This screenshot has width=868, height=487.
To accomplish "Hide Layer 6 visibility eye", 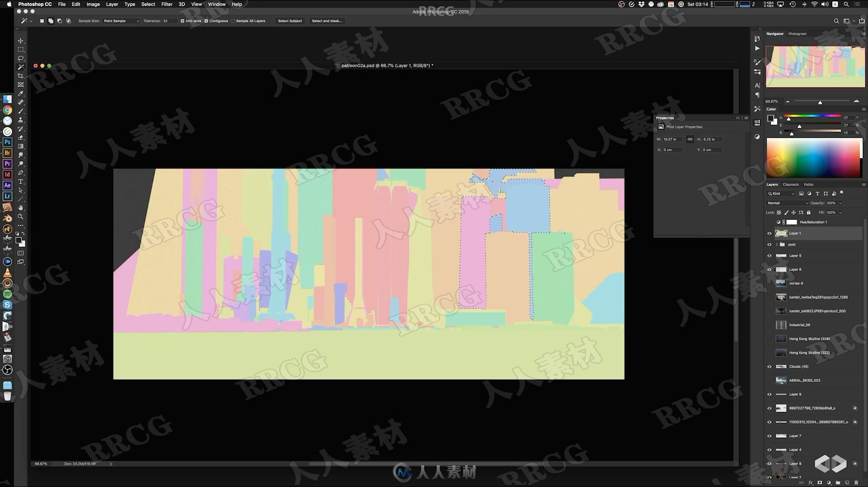I will click(769, 270).
